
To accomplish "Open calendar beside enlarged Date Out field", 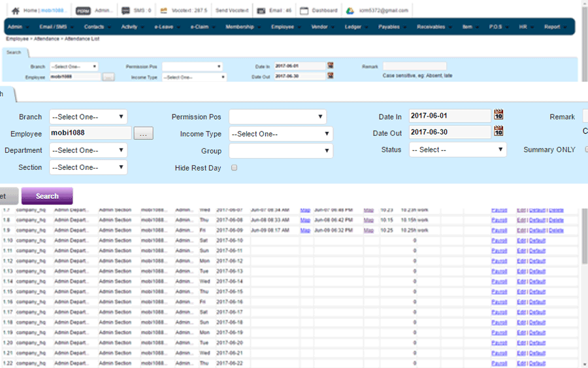I will tap(498, 131).
